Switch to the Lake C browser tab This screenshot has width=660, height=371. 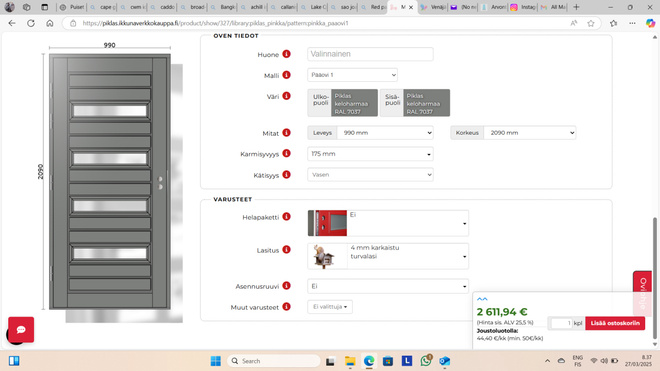314,7
